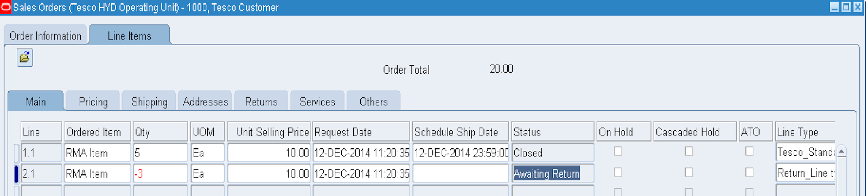Click the Oracle icon in the title bar
The height and width of the screenshot is (196, 868).
[x=6, y=7]
